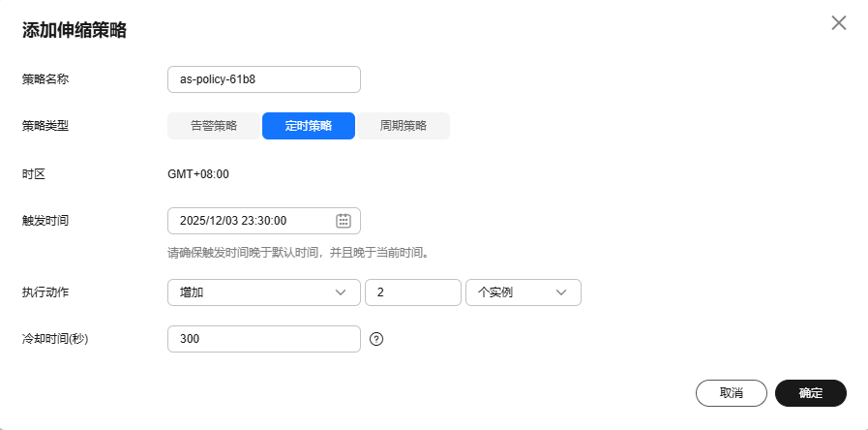
Task: Click the trigger time hint text below field
Action: (297, 253)
